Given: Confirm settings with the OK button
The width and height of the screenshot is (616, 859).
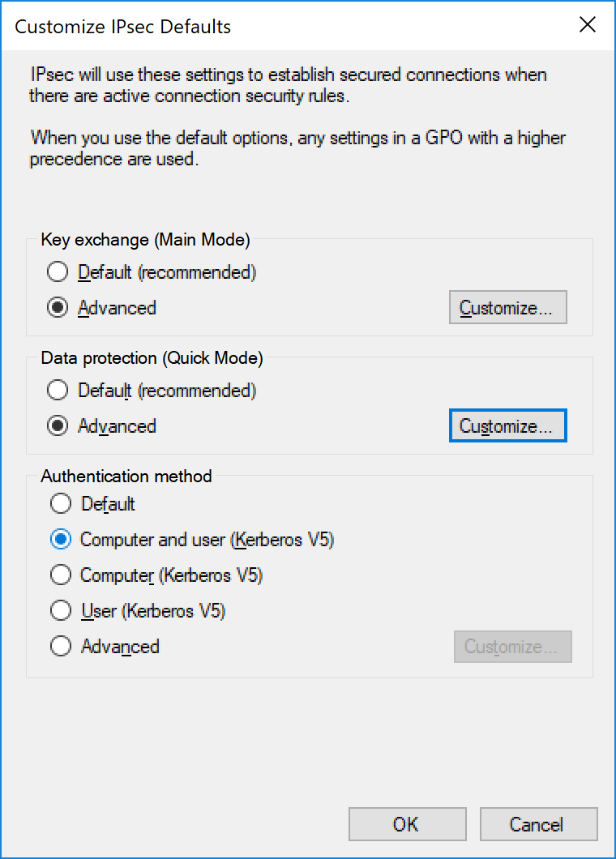Looking at the screenshot, I should 407,824.
